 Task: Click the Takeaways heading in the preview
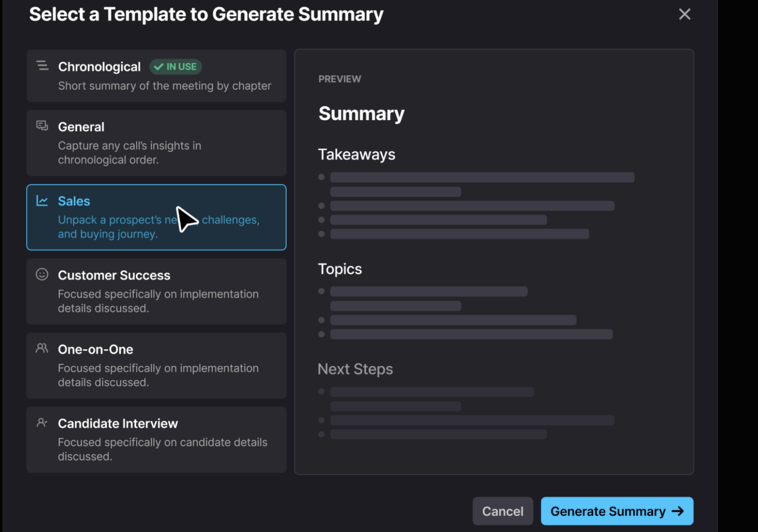coord(356,154)
